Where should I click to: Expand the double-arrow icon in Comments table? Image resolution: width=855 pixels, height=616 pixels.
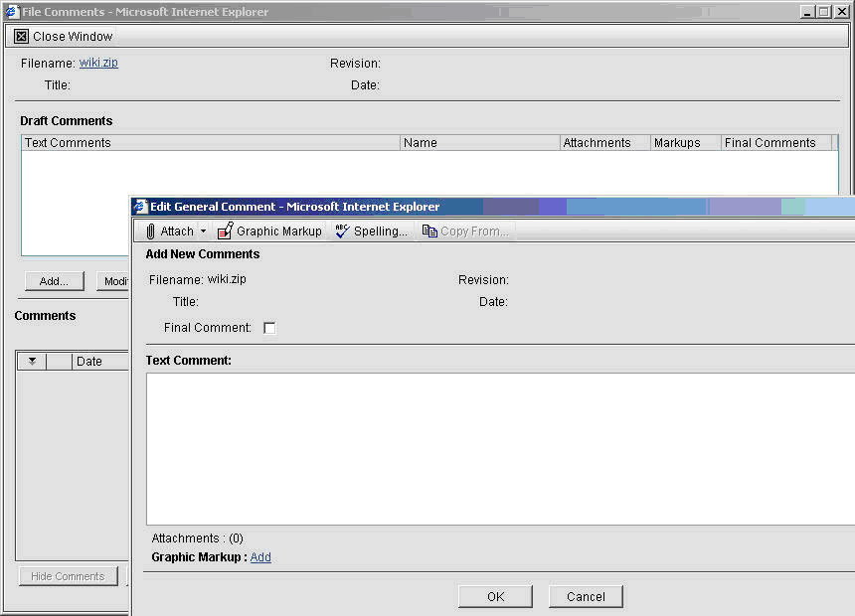32,362
